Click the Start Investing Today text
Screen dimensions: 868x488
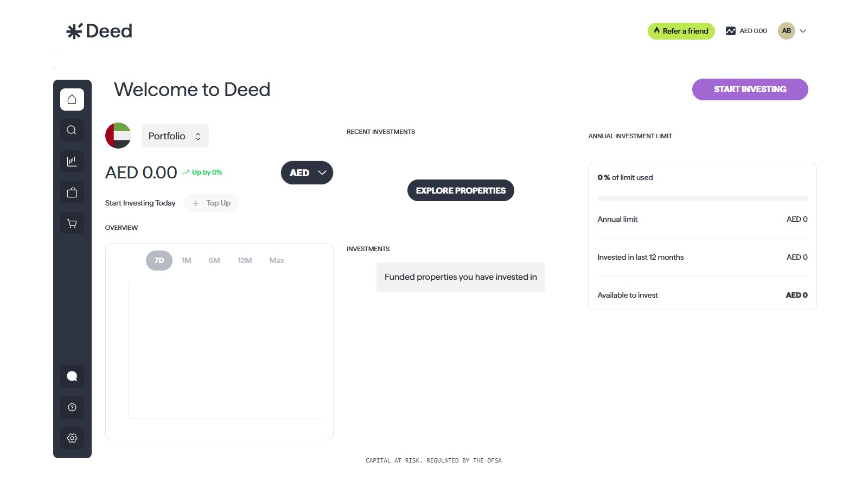tap(140, 203)
